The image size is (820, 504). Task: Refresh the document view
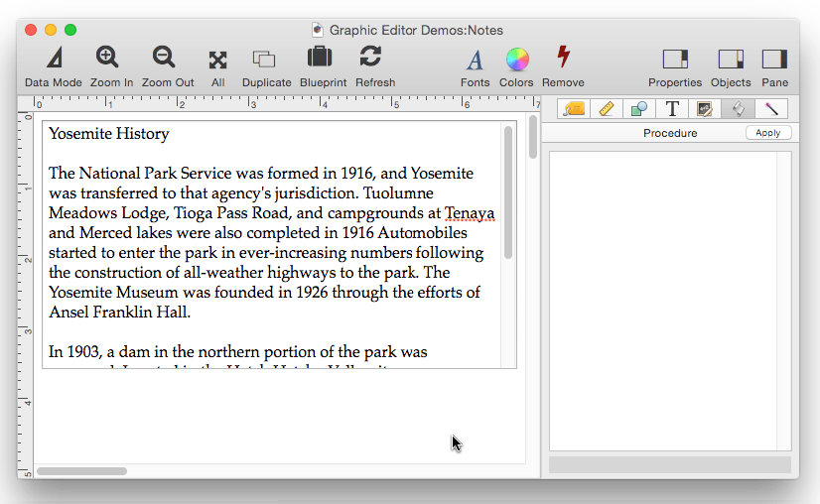[370, 57]
